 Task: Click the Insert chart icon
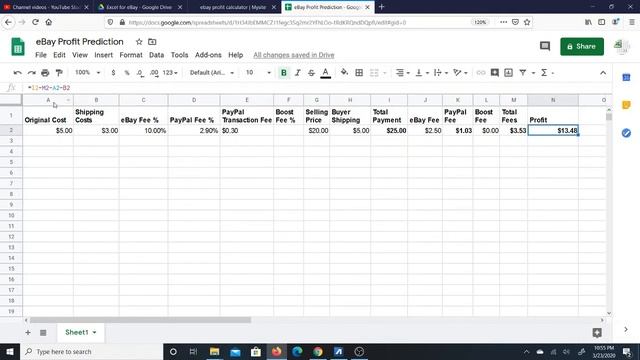click(x=509, y=73)
